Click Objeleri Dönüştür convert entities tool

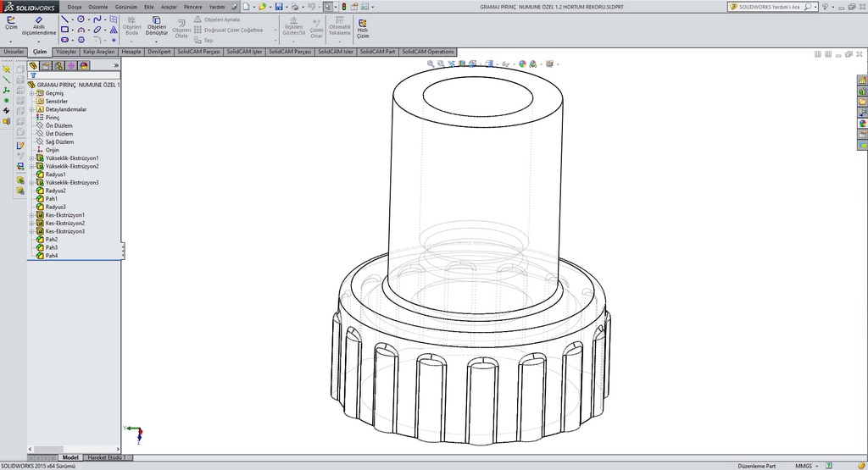click(157, 25)
